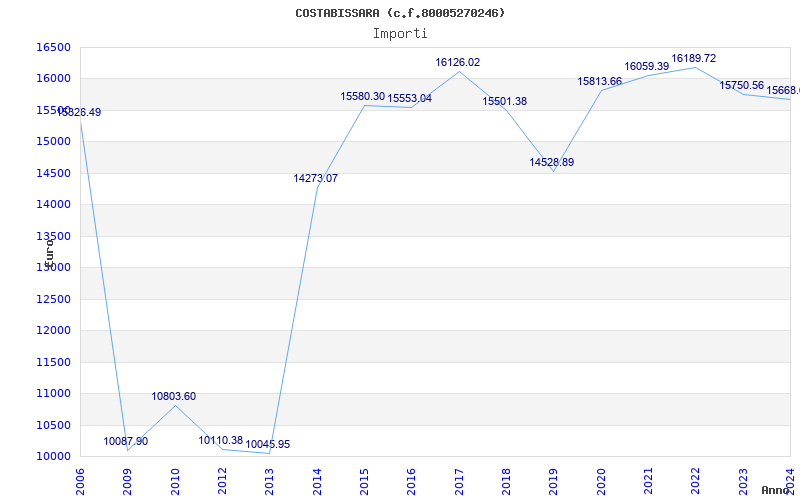Click x-axis year 2019
Image resolution: width=800 pixels, height=500 pixels.
[x=554, y=481]
